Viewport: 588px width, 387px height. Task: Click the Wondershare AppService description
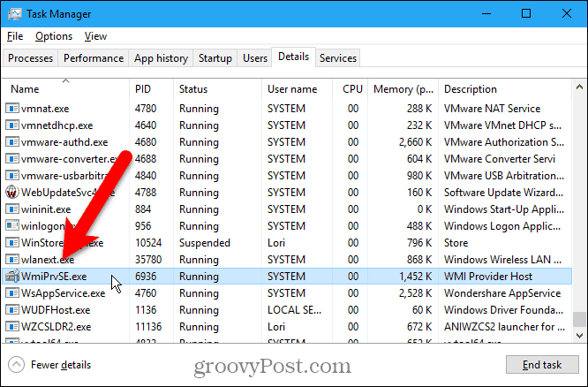pyautogui.click(x=502, y=293)
